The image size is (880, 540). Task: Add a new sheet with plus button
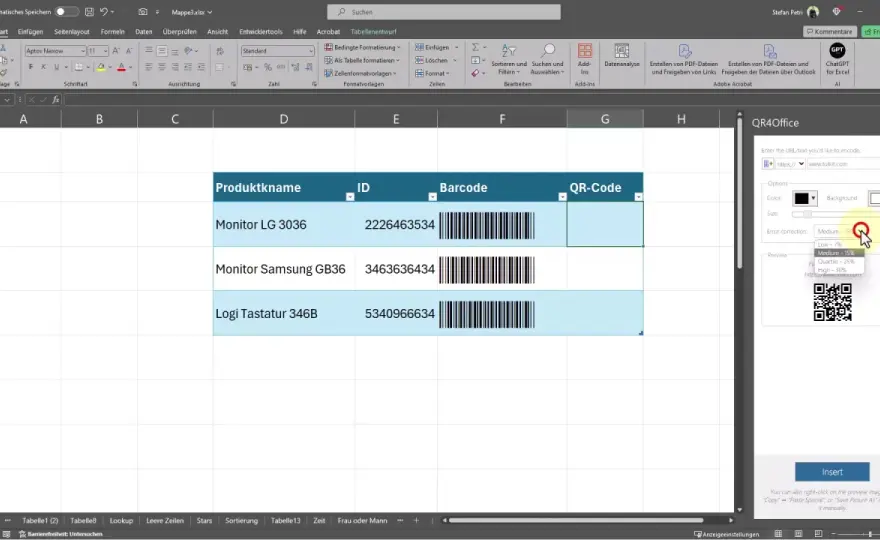(x=416, y=521)
